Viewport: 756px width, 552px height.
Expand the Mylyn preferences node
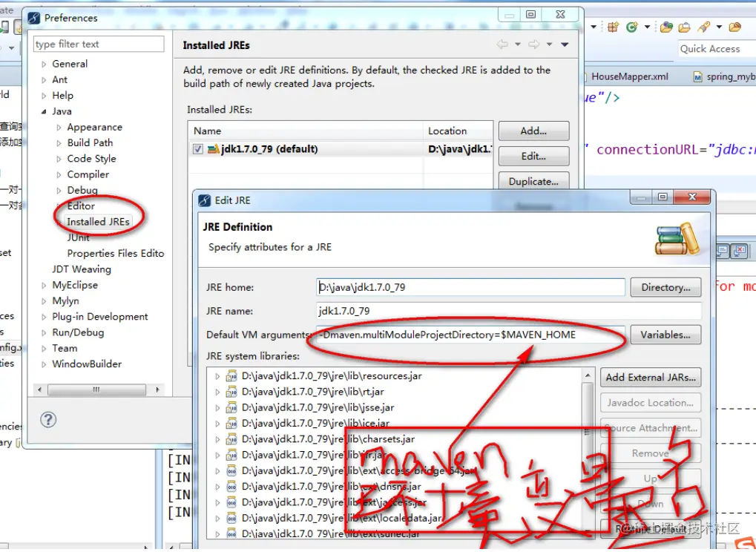pyautogui.click(x=44, y=301)
